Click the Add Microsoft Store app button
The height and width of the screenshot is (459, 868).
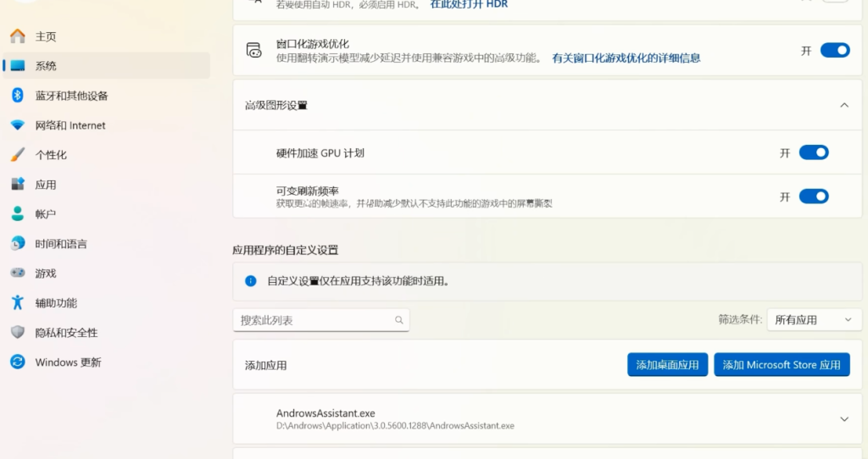coord(781,365)
